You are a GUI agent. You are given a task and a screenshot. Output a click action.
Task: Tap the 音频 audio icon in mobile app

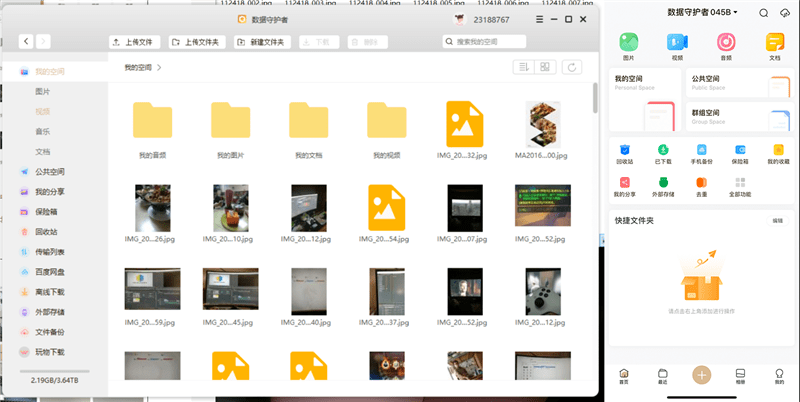pos(726,45)
